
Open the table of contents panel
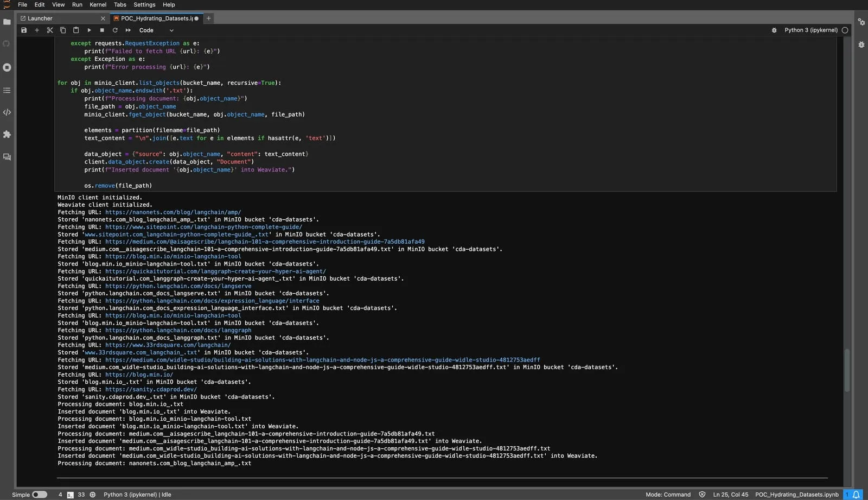pyautogui.click(x=7, y=91)
